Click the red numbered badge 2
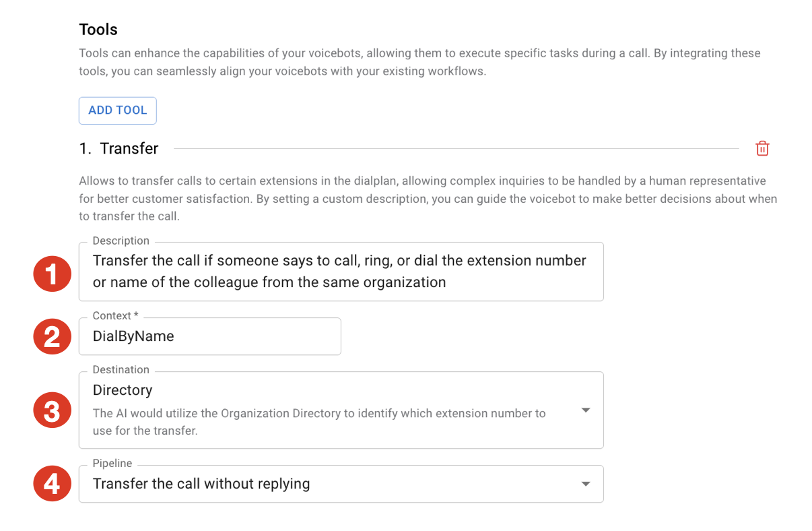Viewport: 812px width, 531px height. [52, 336]
